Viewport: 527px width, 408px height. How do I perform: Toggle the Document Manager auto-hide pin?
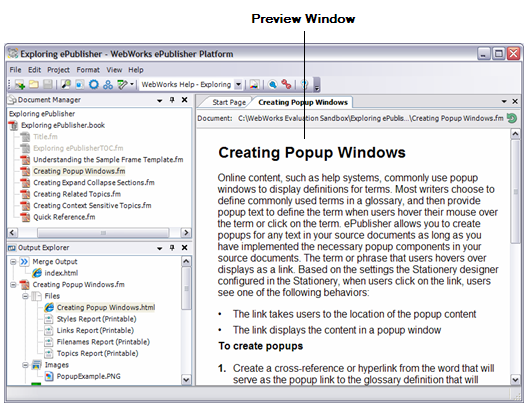(172, 100)
